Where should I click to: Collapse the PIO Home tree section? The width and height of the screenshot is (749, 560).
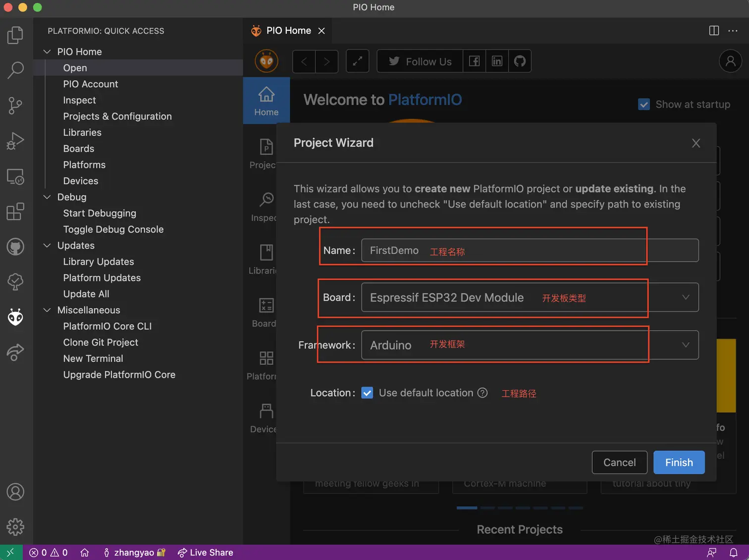(47, 51)
